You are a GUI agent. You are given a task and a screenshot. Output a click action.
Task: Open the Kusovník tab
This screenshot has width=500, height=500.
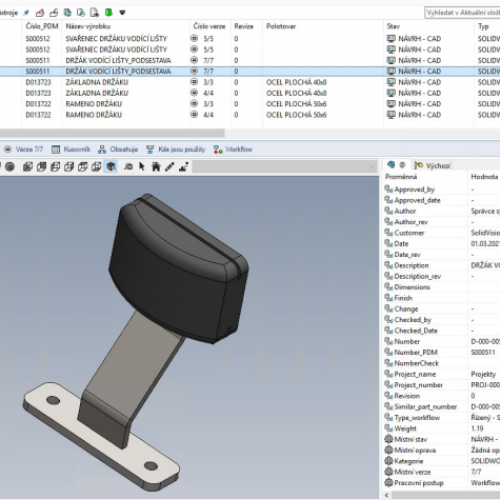click(71, 149)
